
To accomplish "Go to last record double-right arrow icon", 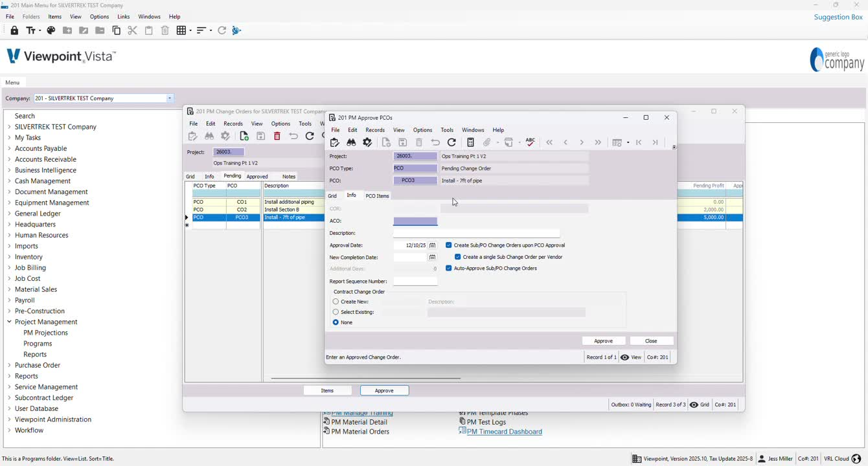I will coord(598,142).
